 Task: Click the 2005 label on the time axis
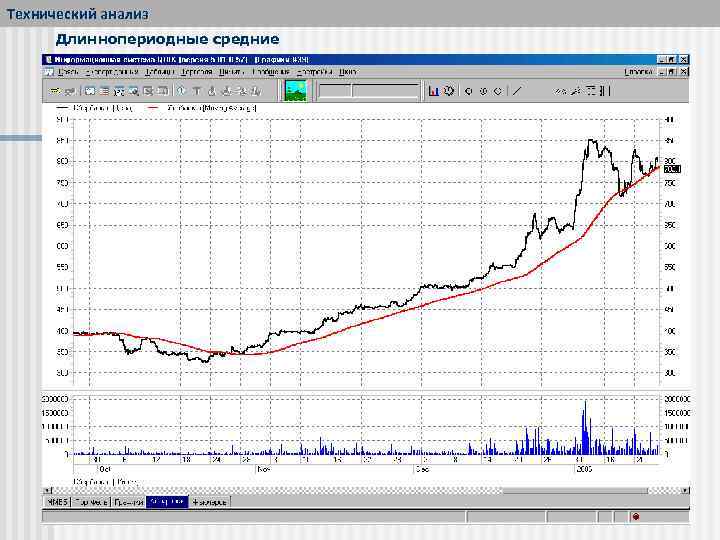tap(585, 469)
